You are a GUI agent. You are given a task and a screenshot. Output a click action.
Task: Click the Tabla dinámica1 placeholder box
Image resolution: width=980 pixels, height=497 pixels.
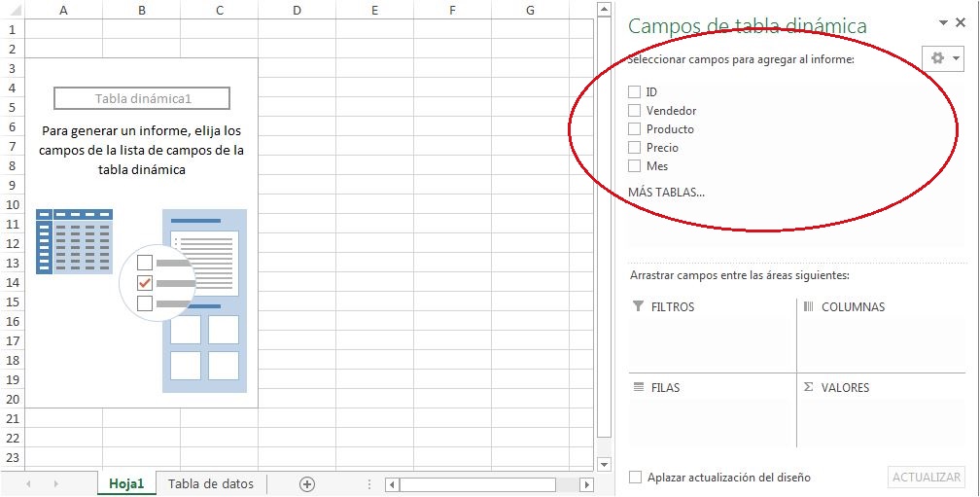tap(142, 98)
